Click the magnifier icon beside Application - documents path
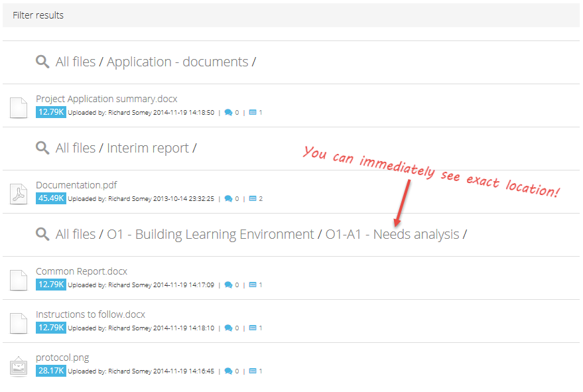Screen dimensions: 583x392 [x=42, y=62]
